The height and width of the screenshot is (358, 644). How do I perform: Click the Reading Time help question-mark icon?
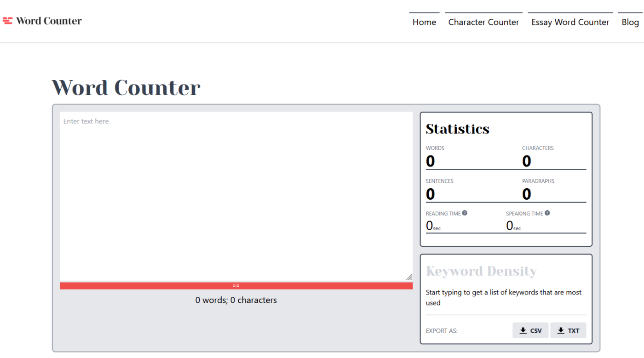point(465,213)
